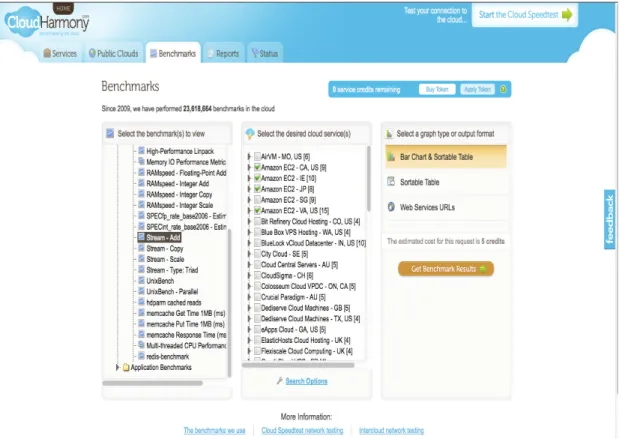This screenshot has height=439, width=625.
Task: Click the Apply Token button
Action: click(477, 89)
